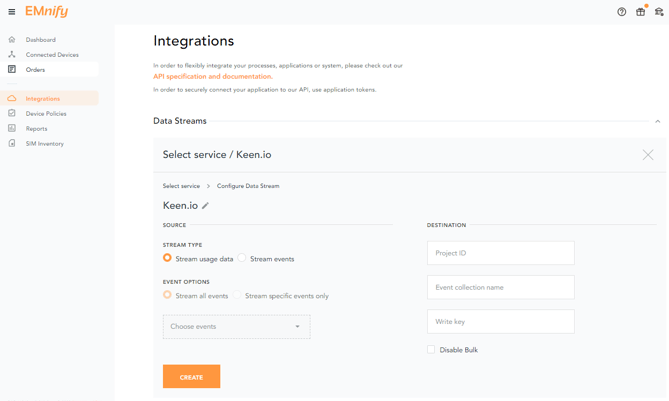Click the Project ID input field

(x=500, y=253)
